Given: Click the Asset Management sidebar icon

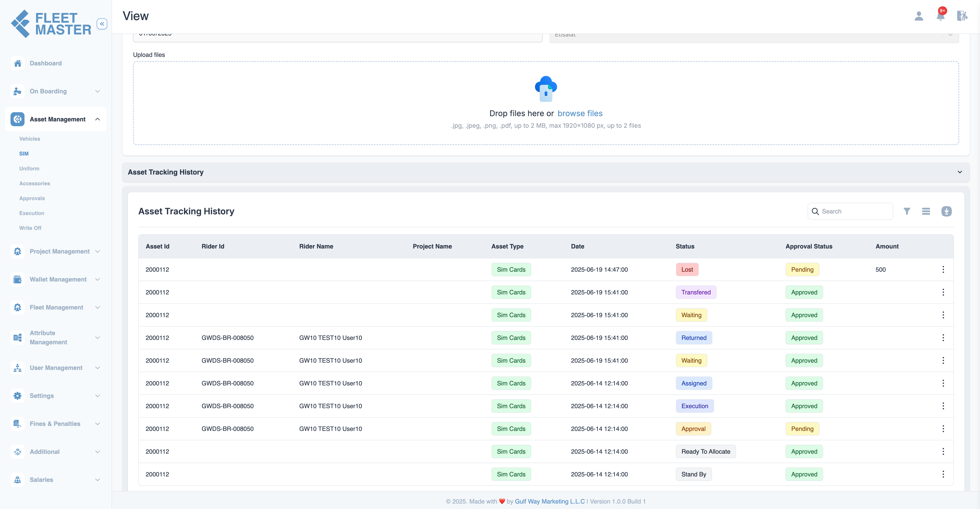Looking at the screenshot, I should coord(18,119).
